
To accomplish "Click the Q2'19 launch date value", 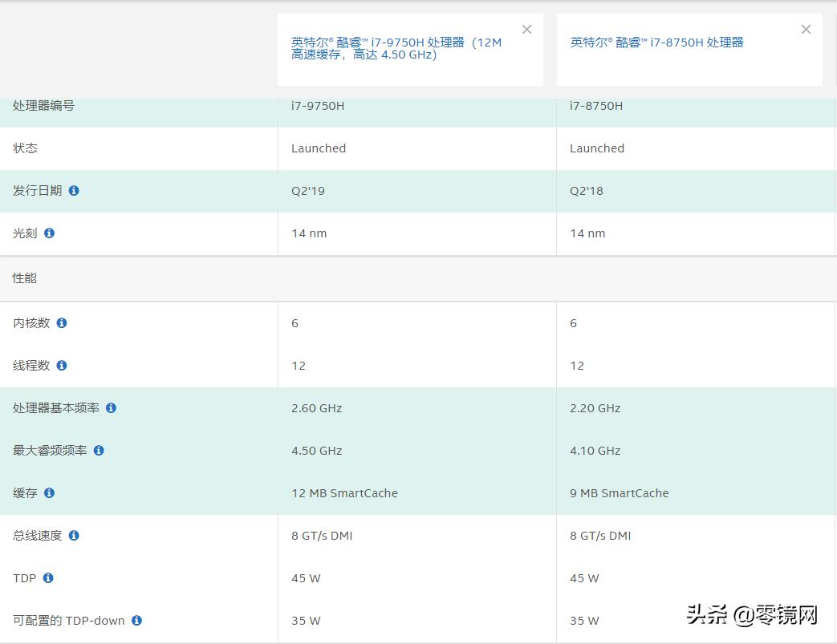I will (x=308, y=191).
